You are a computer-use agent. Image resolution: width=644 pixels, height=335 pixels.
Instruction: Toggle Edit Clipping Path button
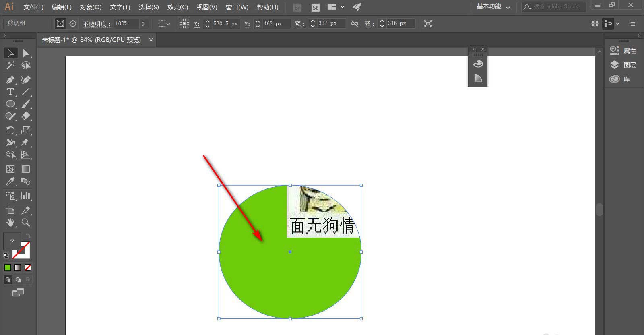60,24
